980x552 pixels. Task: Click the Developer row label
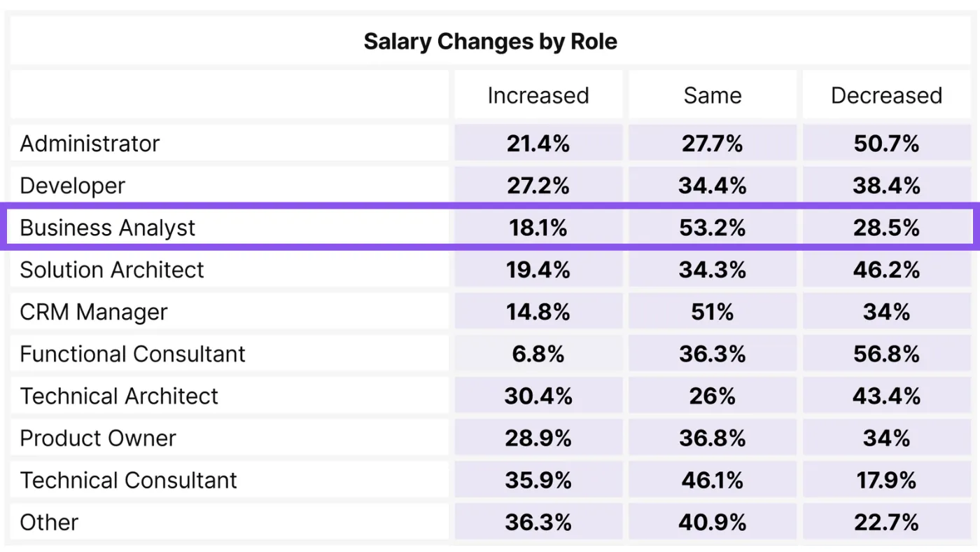tap(73, 186)
